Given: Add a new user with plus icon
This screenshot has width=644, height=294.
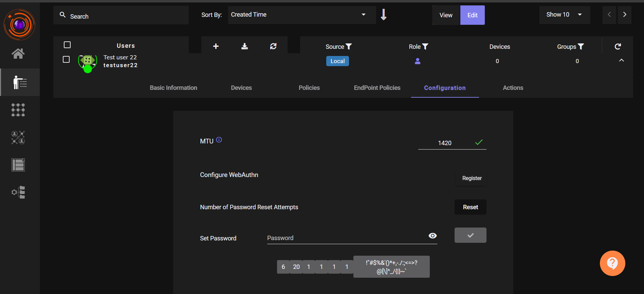Looking at the screenshot, I should click(x=216, y=46).
